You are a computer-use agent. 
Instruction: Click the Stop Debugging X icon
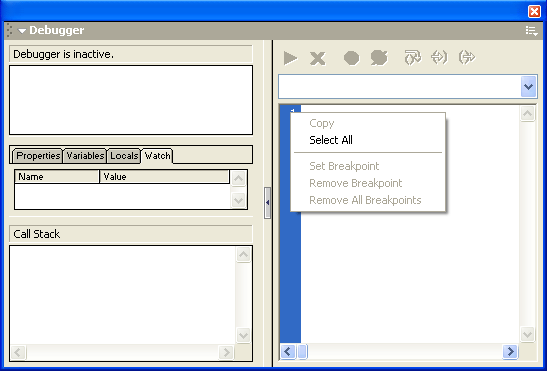coord(317,58)
